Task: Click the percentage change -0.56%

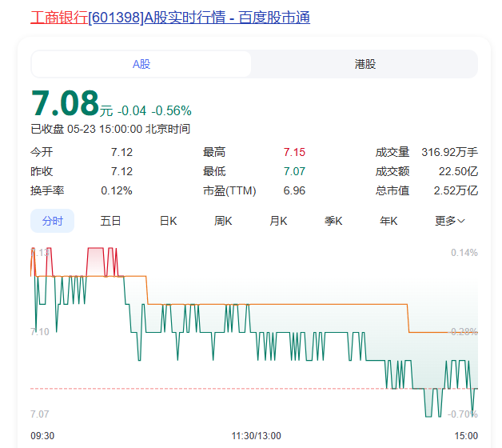Action: click(x=171, y=111)
